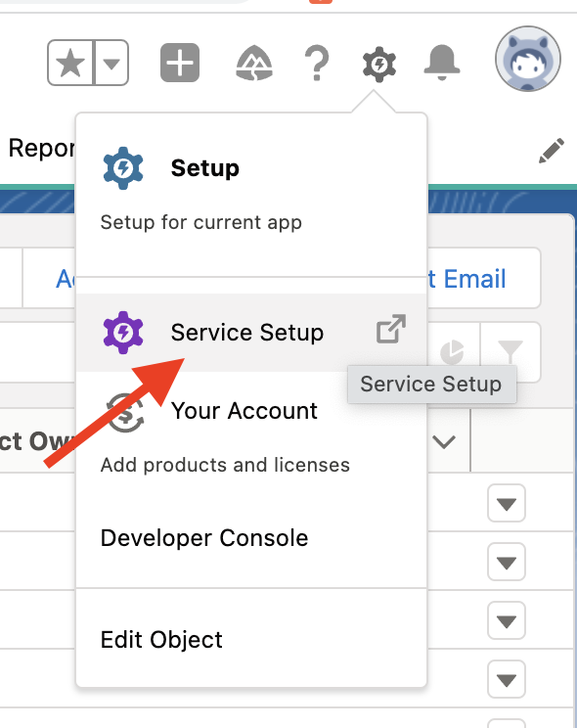Expand the column header chevron
The width and height of the screenshot is (577, 728).
pos(444,441)
